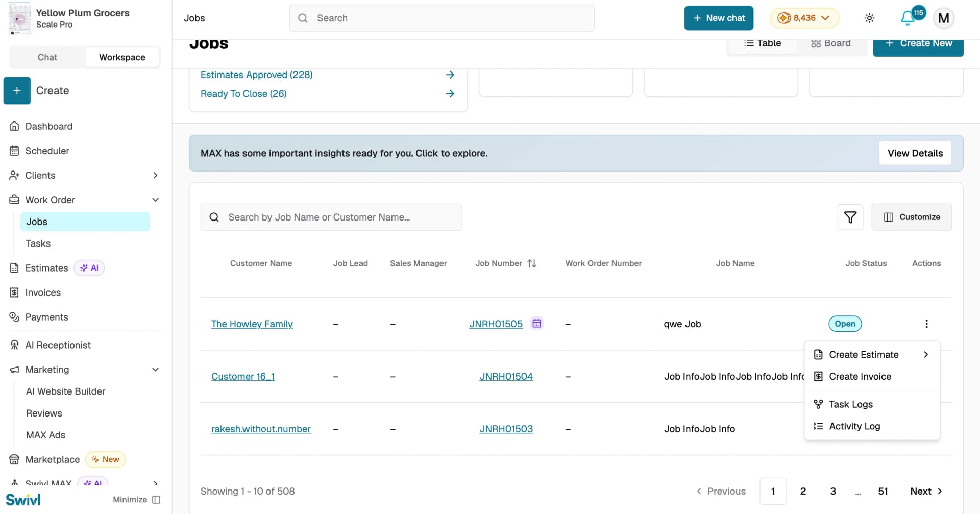This screenshot has width=980, height=514.
Task: Open user avatar M menu
Action: pos(944,18)
